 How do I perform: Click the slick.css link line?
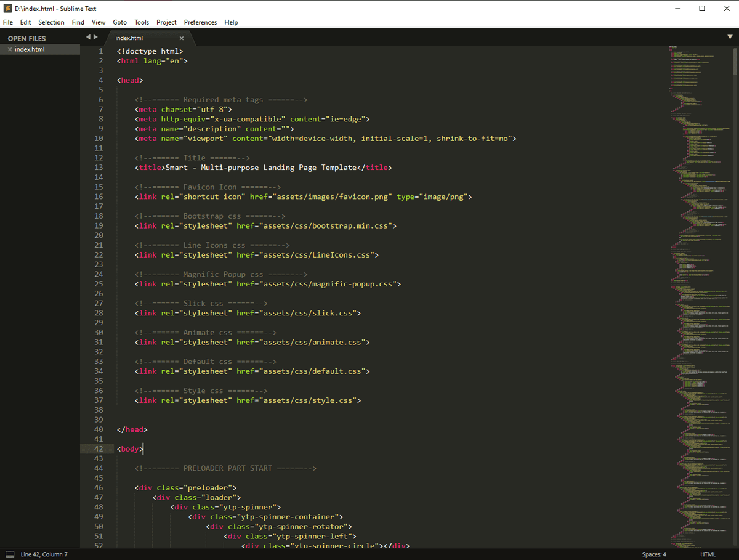click(x=248, y=313)
